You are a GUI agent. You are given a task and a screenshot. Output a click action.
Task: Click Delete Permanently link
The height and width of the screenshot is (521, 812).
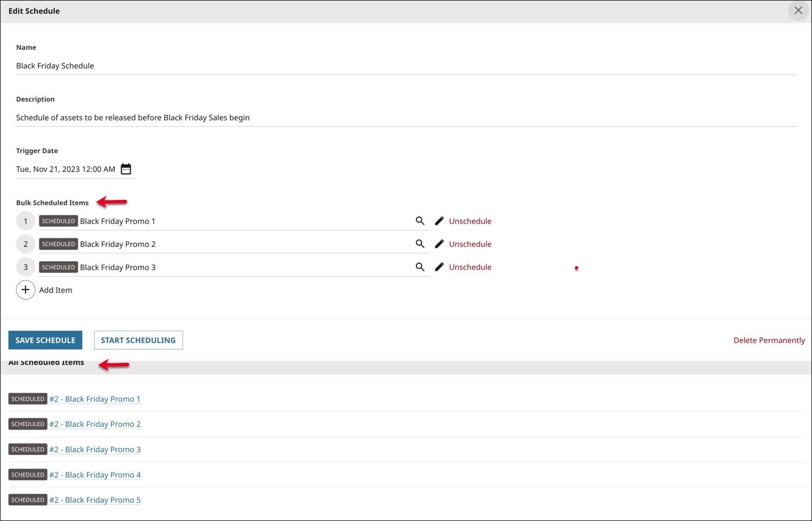(769, 340)
